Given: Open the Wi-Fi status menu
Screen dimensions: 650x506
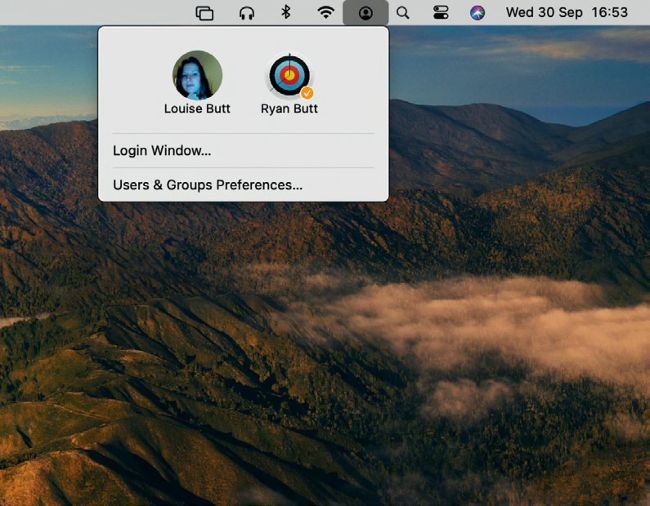Looking at the screenshot, I should tap(325, 13).
